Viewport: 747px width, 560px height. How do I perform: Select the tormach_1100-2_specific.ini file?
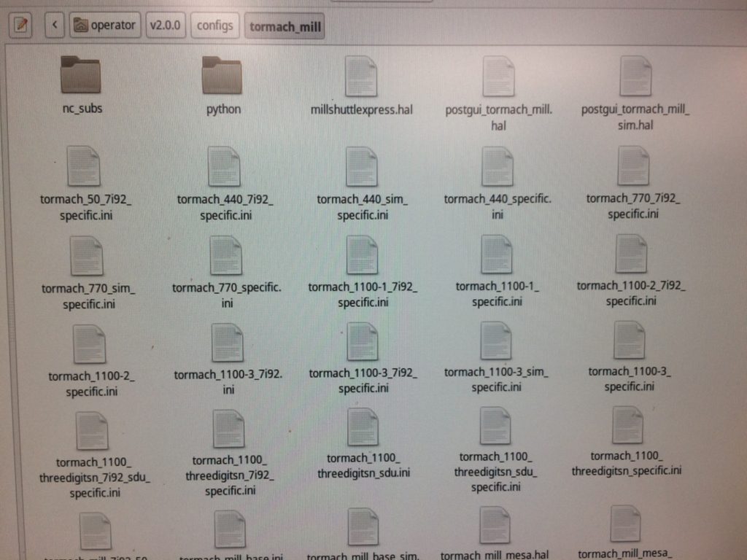coord(91,362)
